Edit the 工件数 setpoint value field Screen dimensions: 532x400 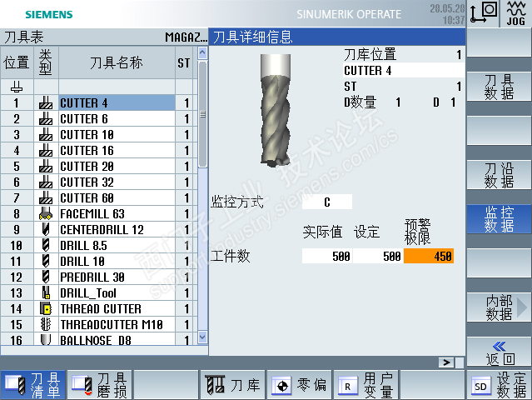pos(378,256)
